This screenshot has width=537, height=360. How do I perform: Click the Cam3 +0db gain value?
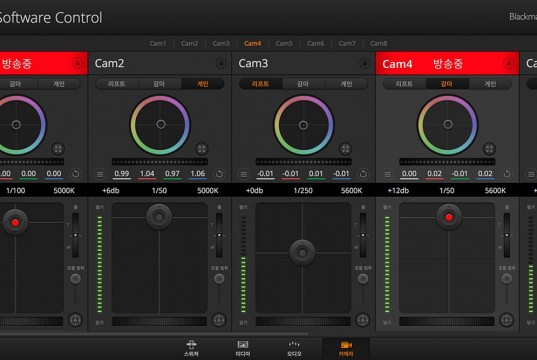point(254,190)
